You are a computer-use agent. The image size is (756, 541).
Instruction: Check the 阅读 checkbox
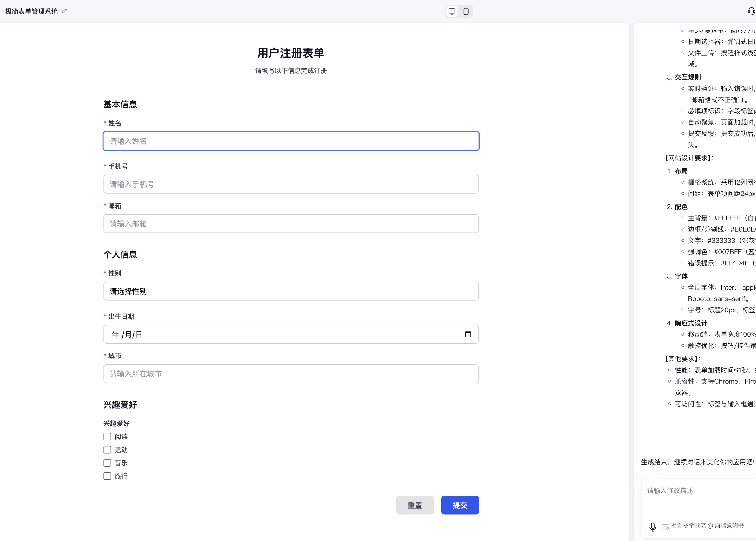click(107, 436)
